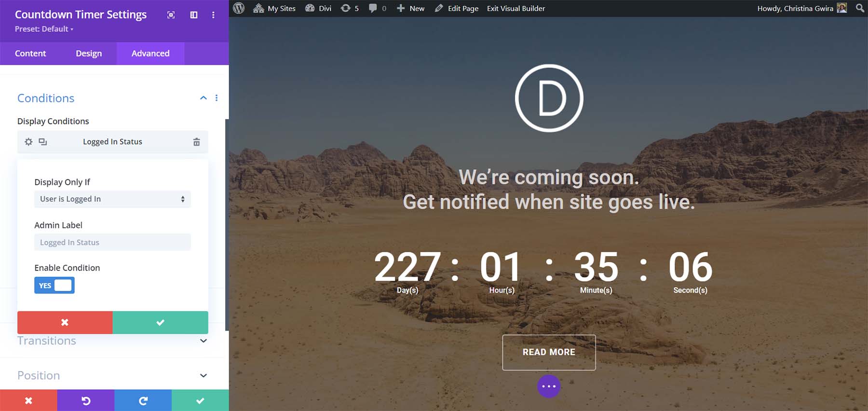Switch to the Design tab
The width and height of the screenshot is (868, 411).
click(89, 54)
